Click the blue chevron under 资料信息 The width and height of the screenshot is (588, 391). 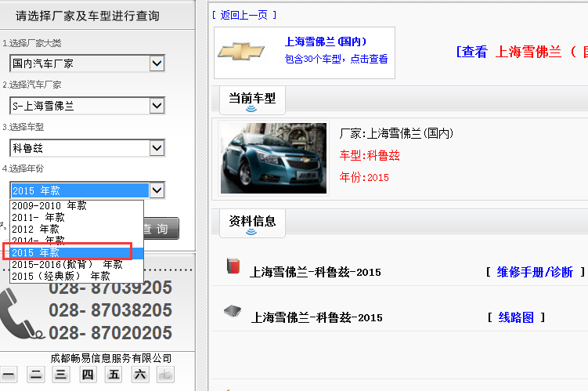251,231
